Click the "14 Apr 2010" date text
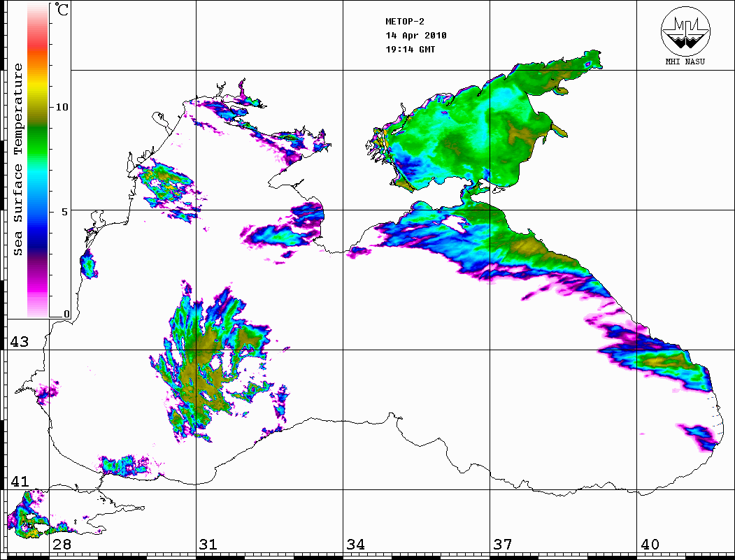This screenshot has height=560, width=735. tap(416, 36)
